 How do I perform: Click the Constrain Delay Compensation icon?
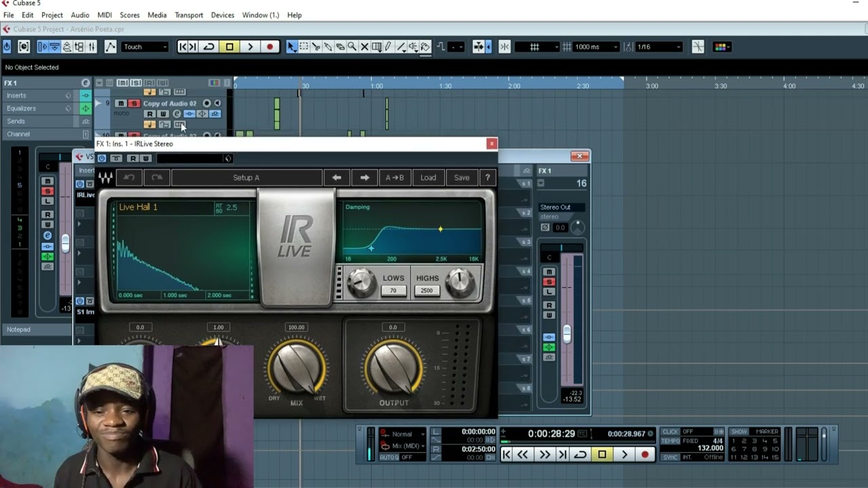coord(24,47)
